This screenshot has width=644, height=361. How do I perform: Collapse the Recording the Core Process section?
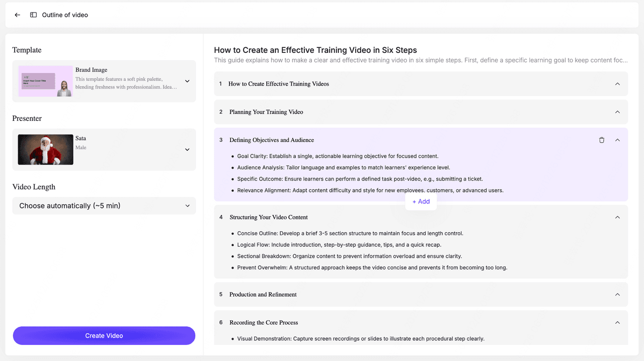(617, 323)
